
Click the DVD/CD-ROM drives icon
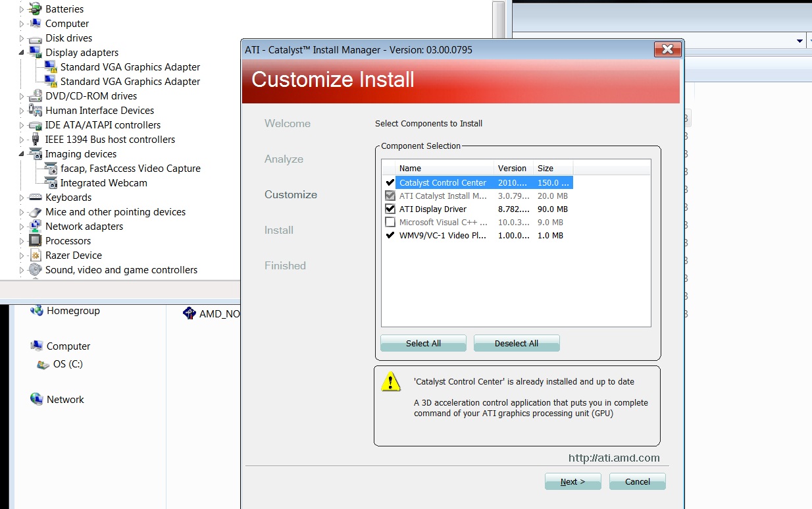(x=35, y=96)
